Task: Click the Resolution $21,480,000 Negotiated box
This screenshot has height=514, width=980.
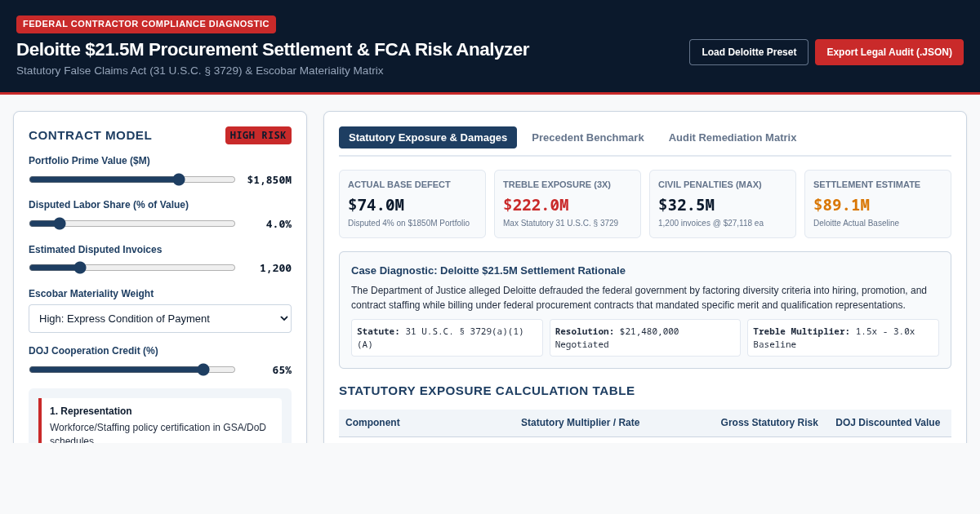Action: click(x=645, y=338)
